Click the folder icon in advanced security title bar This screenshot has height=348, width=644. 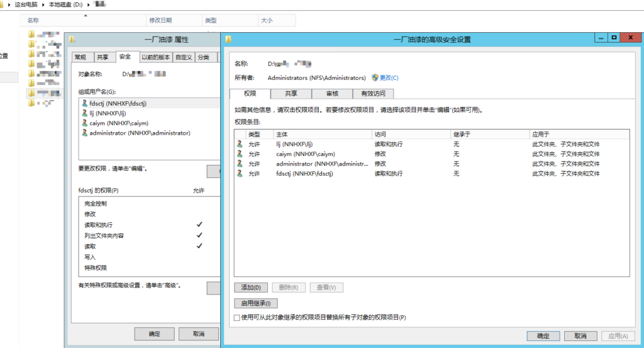point(229,39)
